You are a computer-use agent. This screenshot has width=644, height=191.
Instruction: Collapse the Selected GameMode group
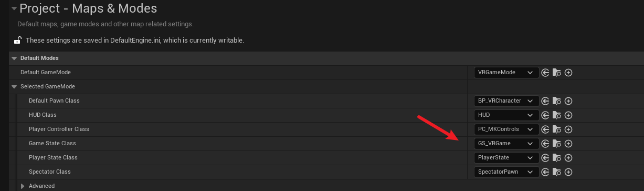[14, 87]
